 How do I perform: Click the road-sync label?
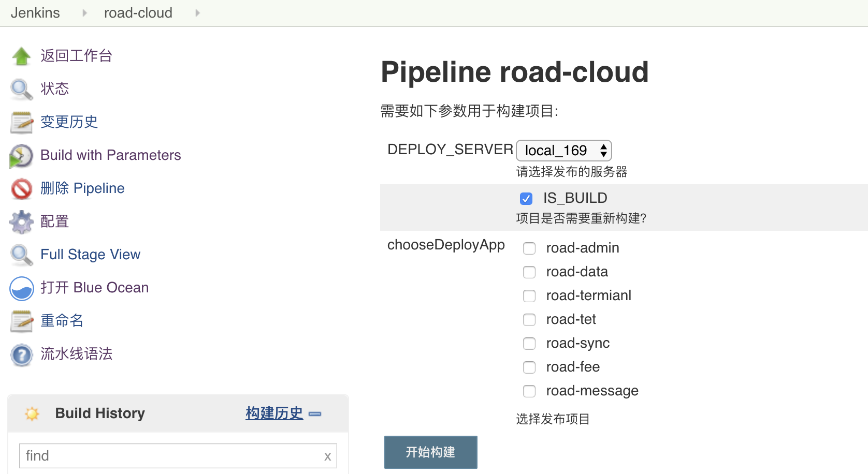coord(578,343)
